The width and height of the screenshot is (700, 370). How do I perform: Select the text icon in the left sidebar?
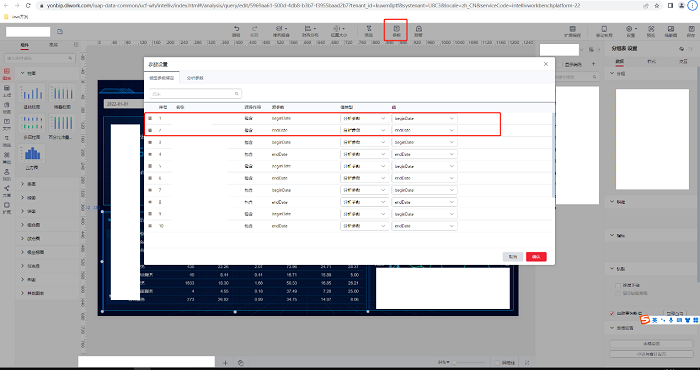[7, 121]
